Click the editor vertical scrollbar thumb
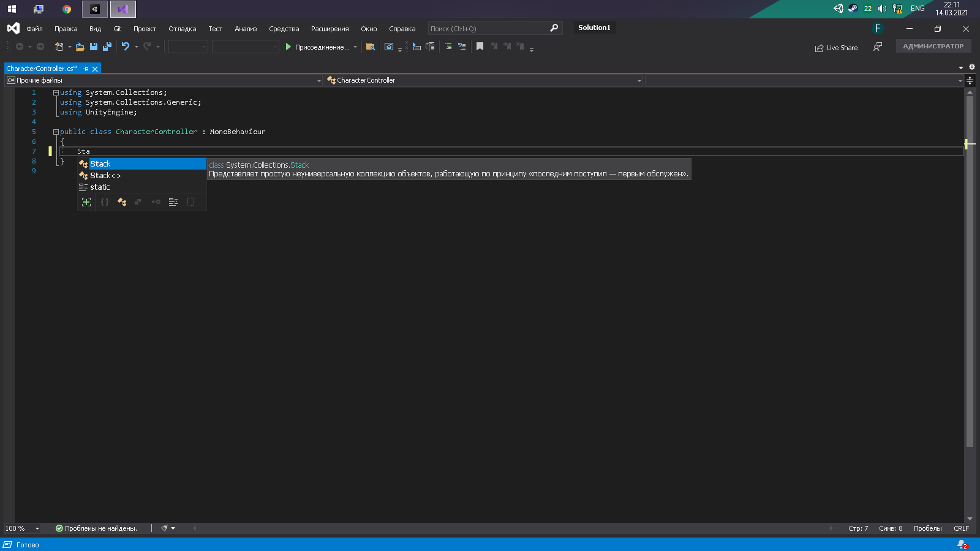This screenshot has width=980, height=551. coord(970,271)
